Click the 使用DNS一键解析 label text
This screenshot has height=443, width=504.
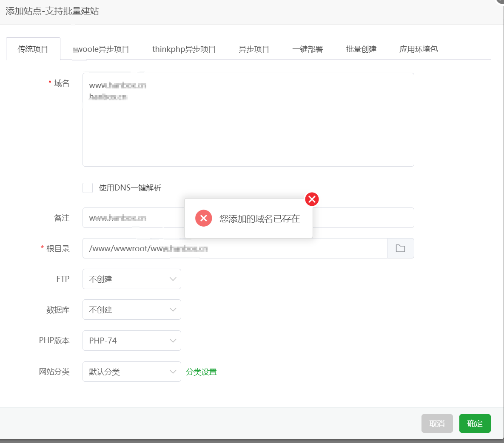[x=130, y=188]
